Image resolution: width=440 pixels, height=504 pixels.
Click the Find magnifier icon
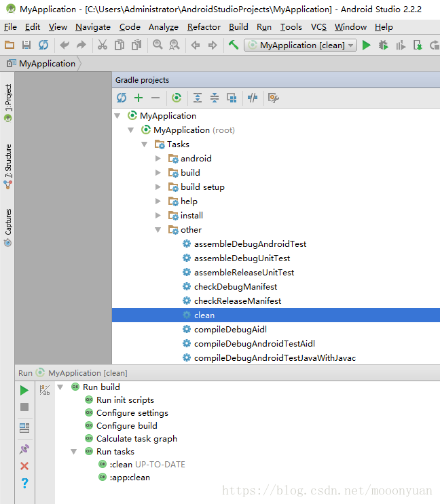pos(158,45)
